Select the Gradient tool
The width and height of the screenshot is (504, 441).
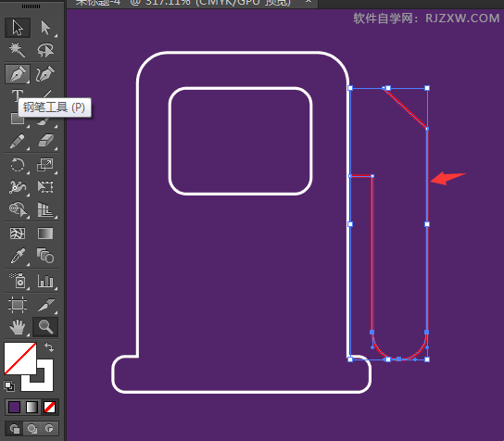45,233
